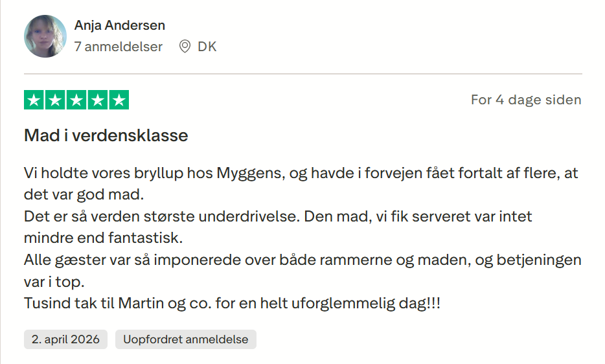Open the Anja Andersen reviewer name link
The image size is (605, 364).
(120, 25)
